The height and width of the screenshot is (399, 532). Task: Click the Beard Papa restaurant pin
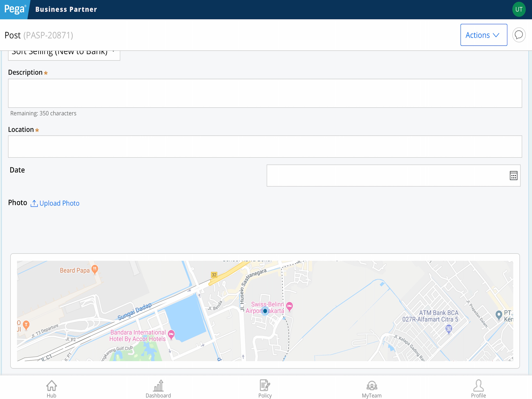[x=95, y=269]
